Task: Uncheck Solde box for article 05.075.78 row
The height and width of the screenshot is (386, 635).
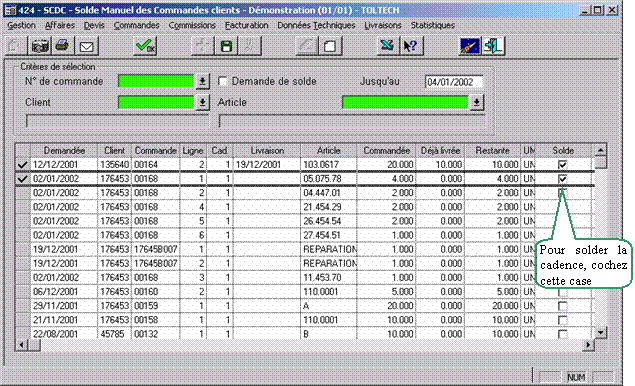Action: pos(562,179)
